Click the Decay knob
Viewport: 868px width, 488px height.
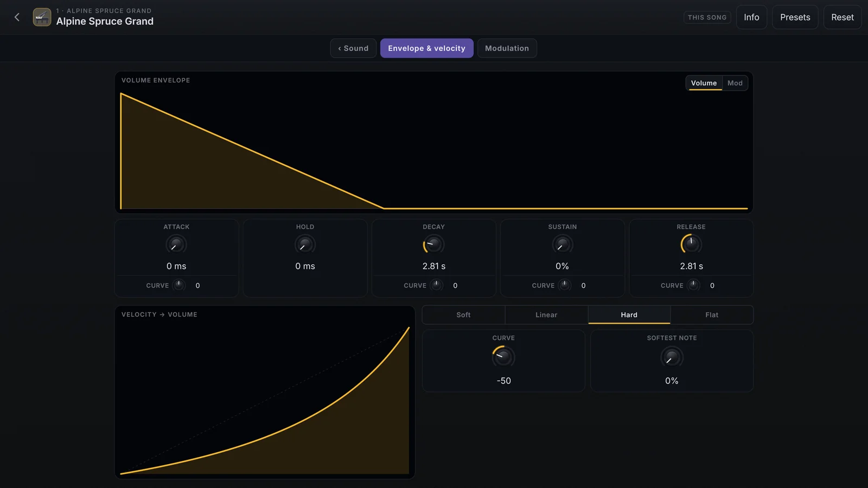(433, 245)
